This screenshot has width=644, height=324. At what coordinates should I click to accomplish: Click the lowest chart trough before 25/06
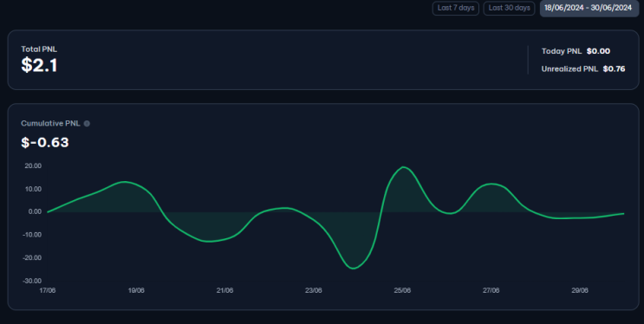click(354, 269)
